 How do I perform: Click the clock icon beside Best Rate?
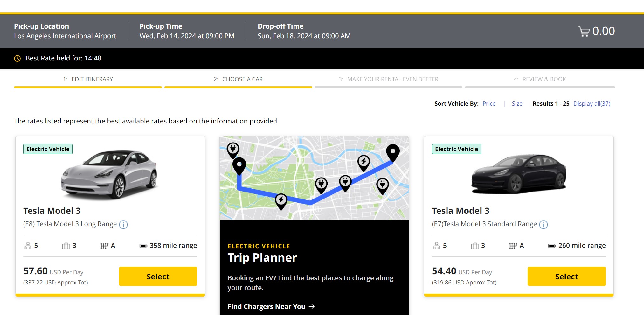click(17, 59)
